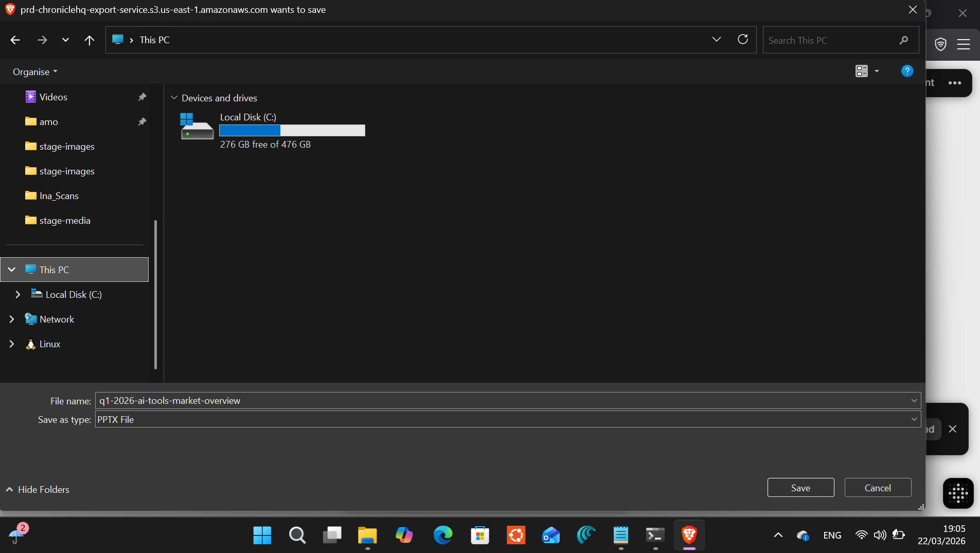Image resolution: width=980 pixels, height=553 pixels.
Task: Expand Local Disk (C:) tree node
Action: point(18,294)
